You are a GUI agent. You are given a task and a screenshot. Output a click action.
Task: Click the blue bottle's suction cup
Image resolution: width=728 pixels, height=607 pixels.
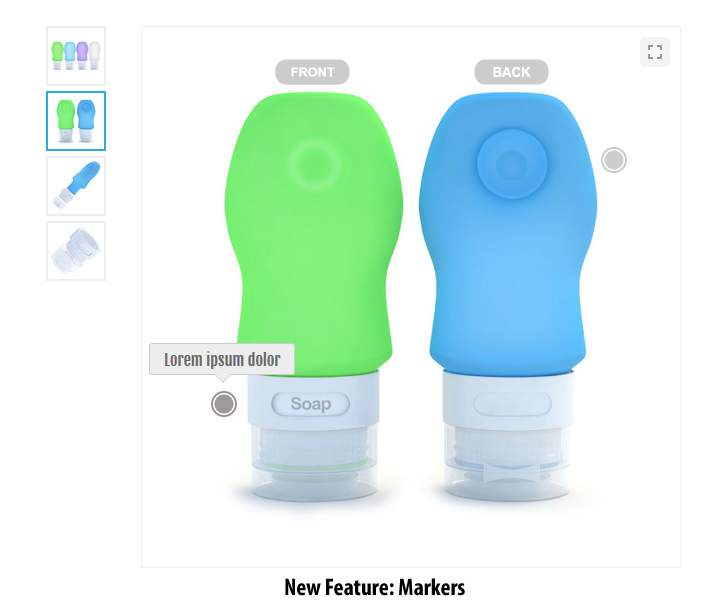[512, 164]
